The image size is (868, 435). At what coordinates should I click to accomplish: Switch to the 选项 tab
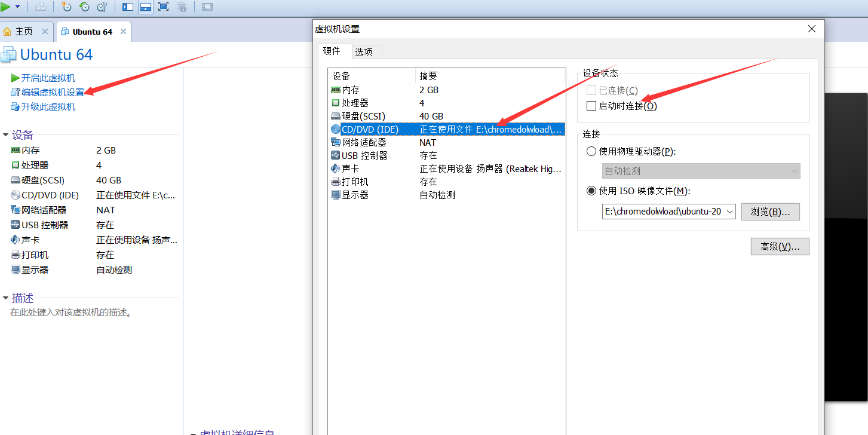coord(366,51)
